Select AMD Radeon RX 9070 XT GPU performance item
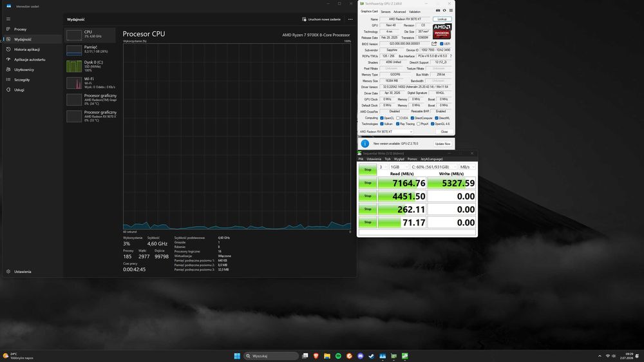 click(91, 117)
